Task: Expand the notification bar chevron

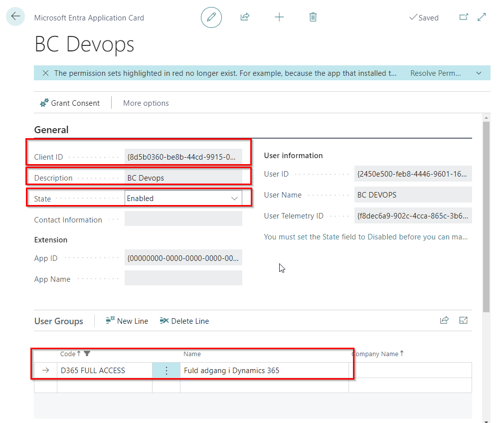Action: (479, 73)
